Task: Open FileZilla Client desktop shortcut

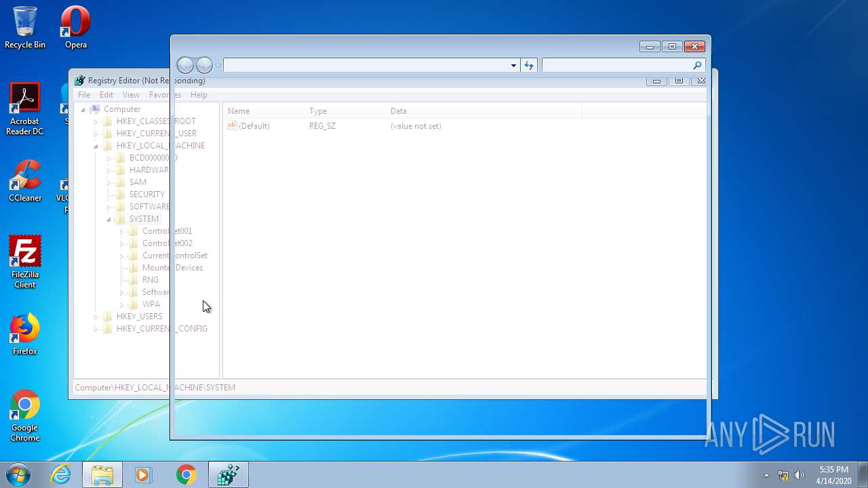Action: 25,262
